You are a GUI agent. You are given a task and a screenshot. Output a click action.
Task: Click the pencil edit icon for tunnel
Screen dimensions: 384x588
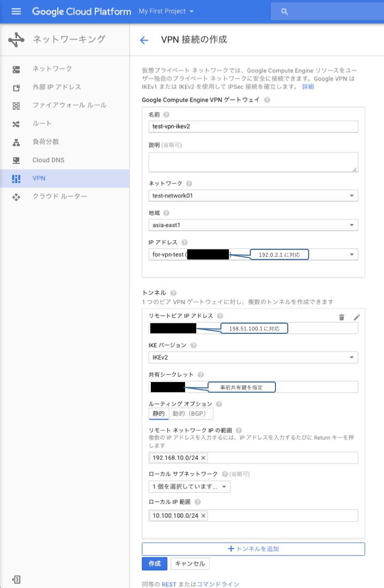point(357,317)
